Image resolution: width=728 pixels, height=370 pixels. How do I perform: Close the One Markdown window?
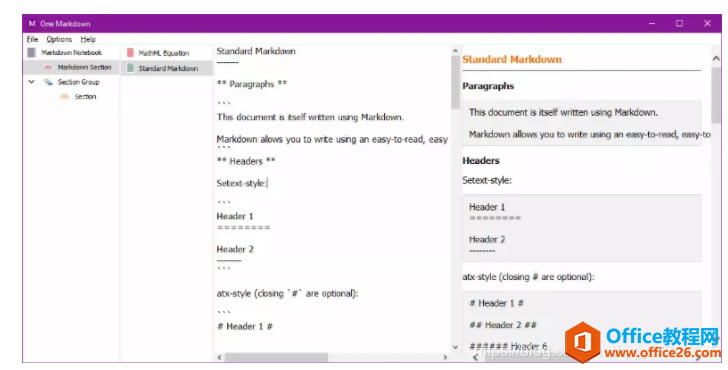point(707,23)
